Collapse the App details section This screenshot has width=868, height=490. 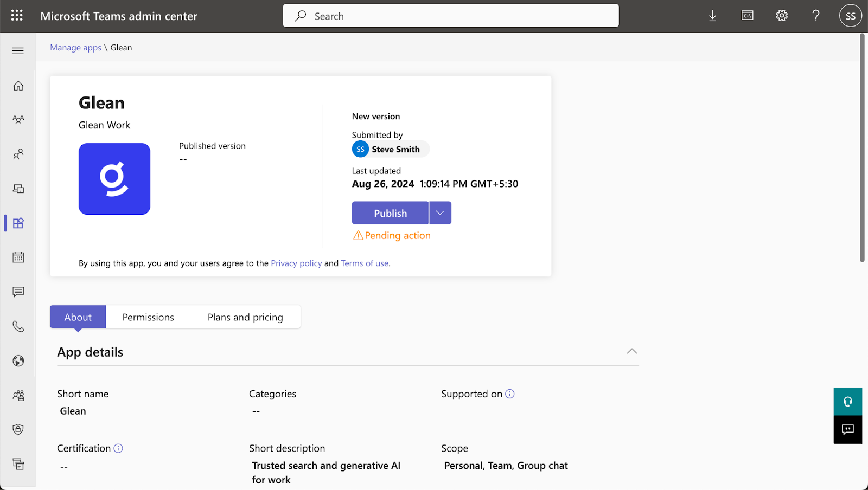[x=632, y=351]
